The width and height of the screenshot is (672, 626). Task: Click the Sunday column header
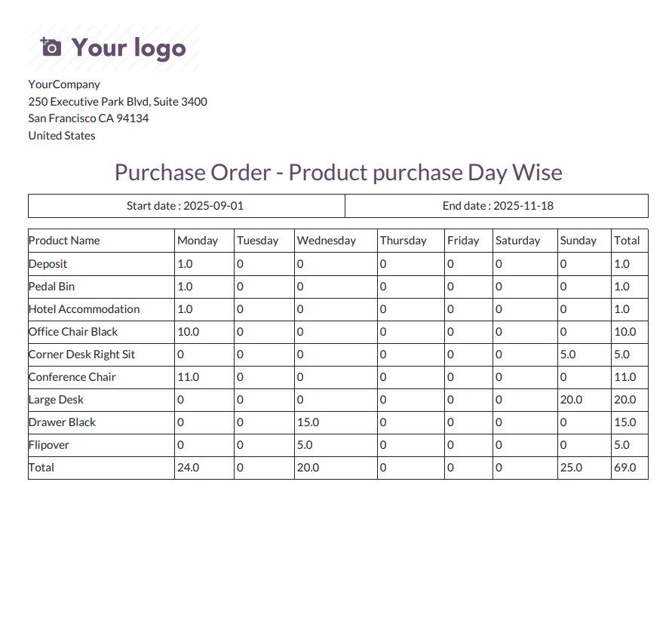tap(578, 241)
